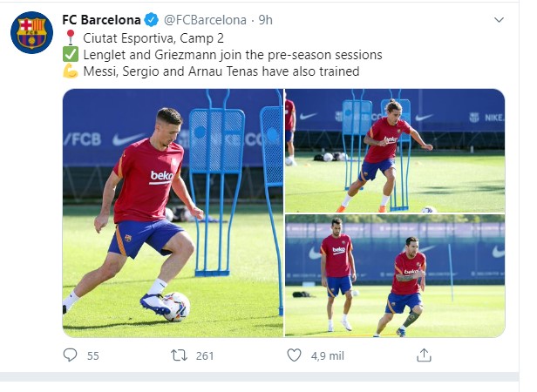This screenshot has height=392, width=537.
Task: Expand the tweet options chevron
Action: (x=498, y=18)
